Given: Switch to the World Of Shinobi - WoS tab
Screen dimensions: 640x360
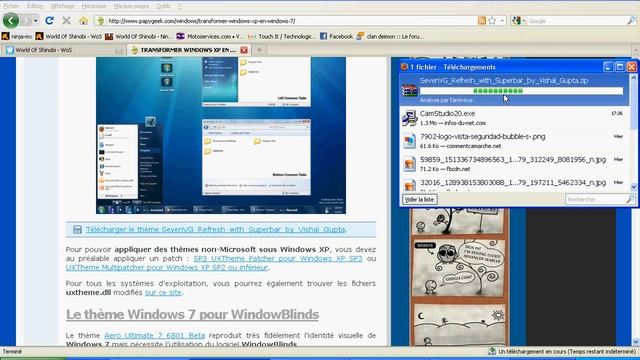Looking at the screenshot, I should 64,50.
